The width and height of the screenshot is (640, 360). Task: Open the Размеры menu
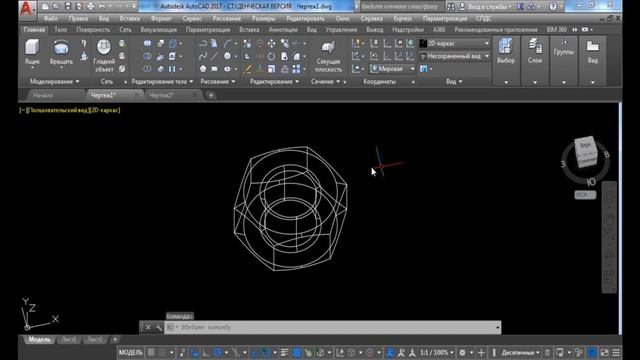pyautogui.click(x=263, y=19)
